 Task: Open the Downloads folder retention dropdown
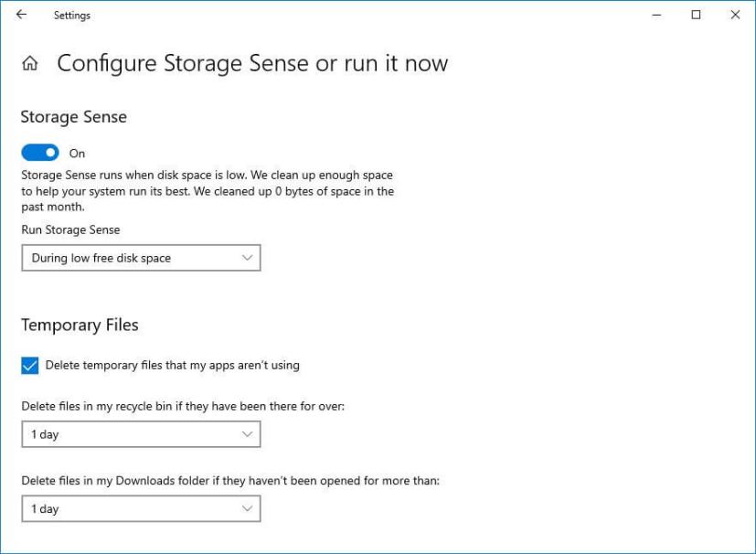(141, 508)
